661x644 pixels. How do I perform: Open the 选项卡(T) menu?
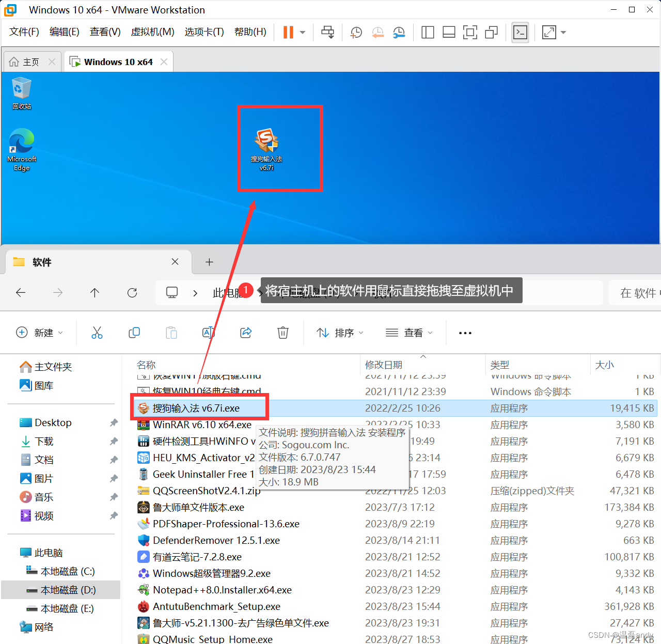pyautogui.click(x=204, y=32)
